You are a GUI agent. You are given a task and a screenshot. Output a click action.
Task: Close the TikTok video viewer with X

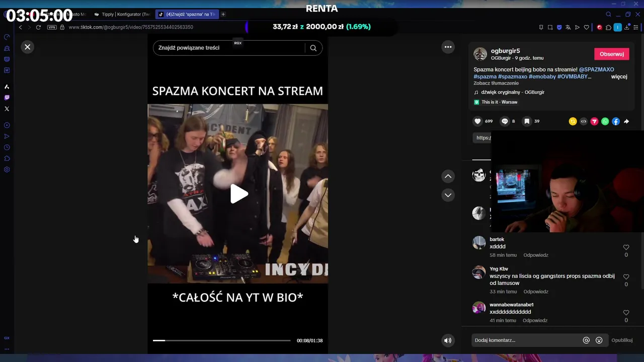coord(28,47)
